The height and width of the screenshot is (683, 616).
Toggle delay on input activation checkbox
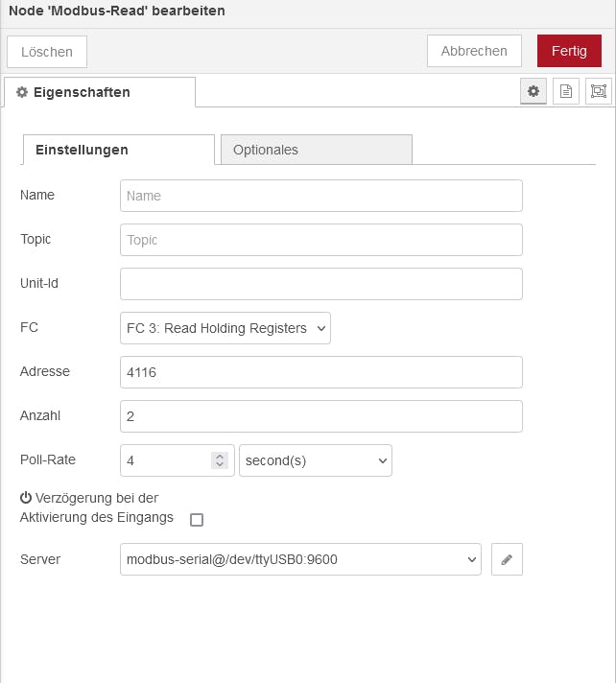point(197,520)
